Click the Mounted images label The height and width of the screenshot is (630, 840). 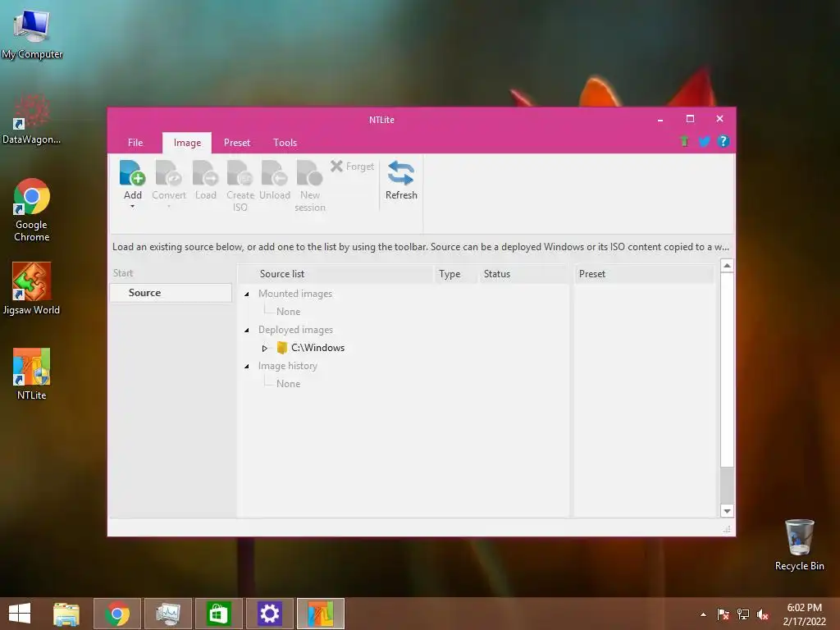coord(295,294)
